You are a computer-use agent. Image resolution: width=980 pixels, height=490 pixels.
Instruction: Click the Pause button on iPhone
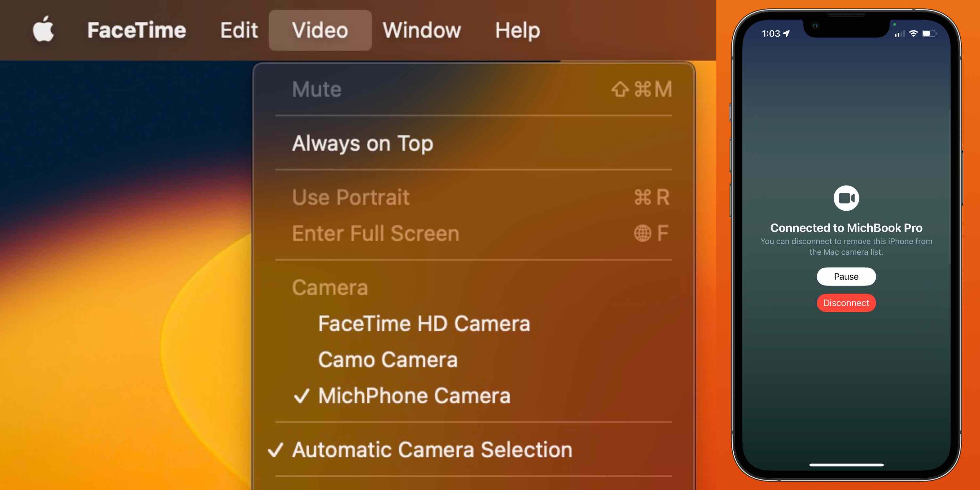[846, 276]
